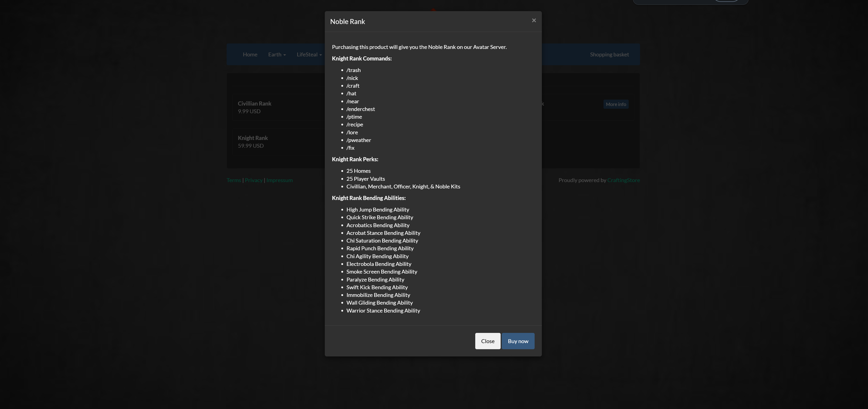
Task: Select the /ptime command entry
Action: click(x=354, y=117)
